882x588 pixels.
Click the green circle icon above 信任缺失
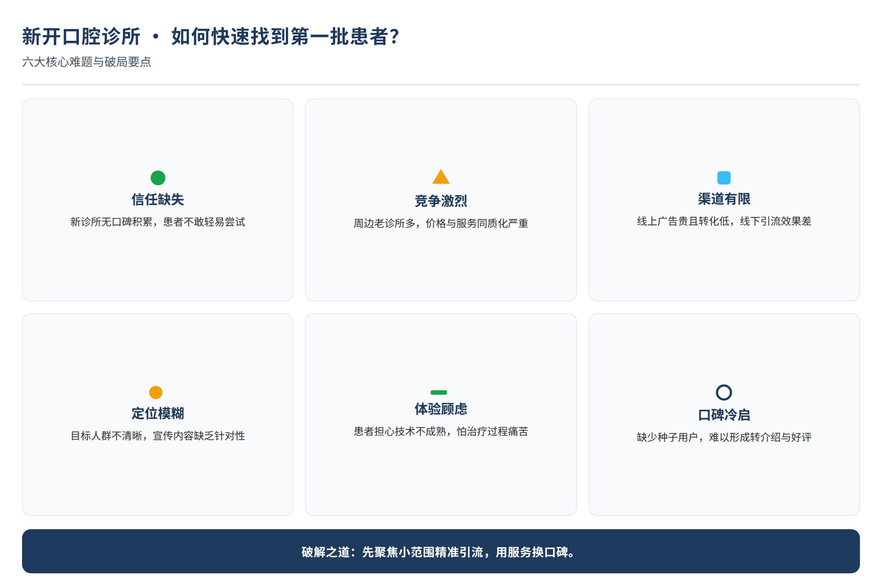coord(158,178)
